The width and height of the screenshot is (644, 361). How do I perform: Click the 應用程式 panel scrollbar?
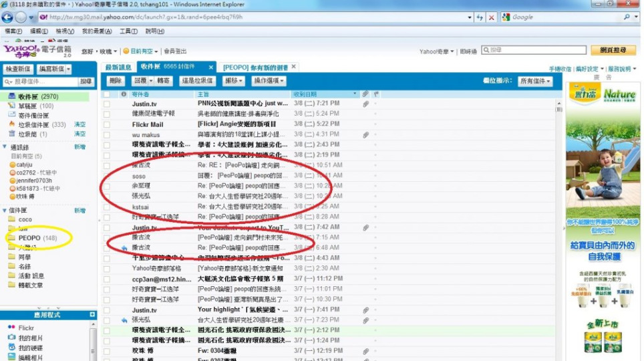94,341
